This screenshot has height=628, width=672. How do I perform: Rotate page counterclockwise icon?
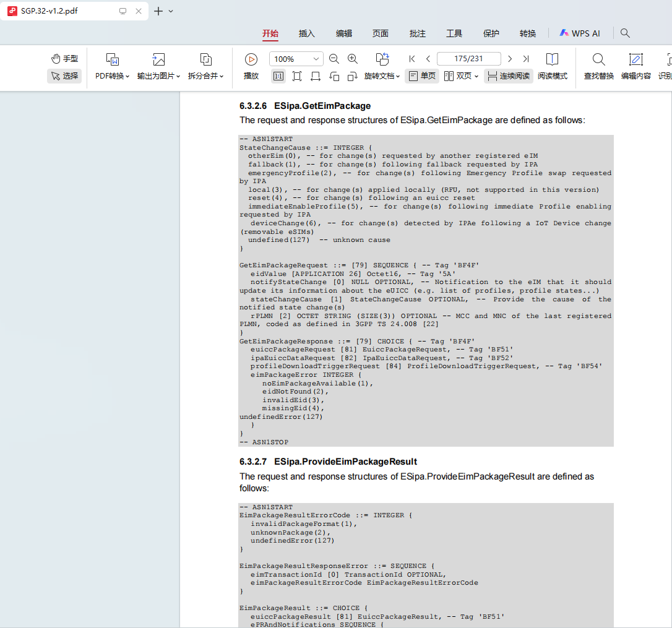(x=334, y=76)
